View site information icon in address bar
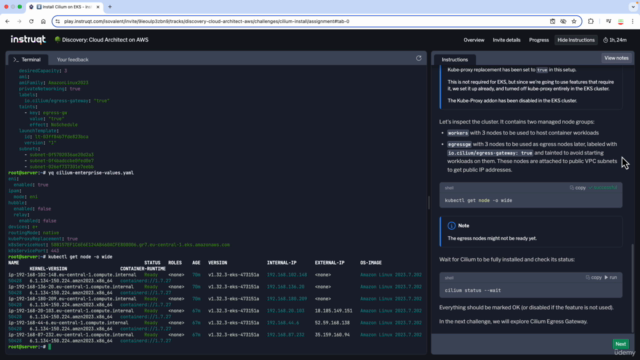 [58, 21]
